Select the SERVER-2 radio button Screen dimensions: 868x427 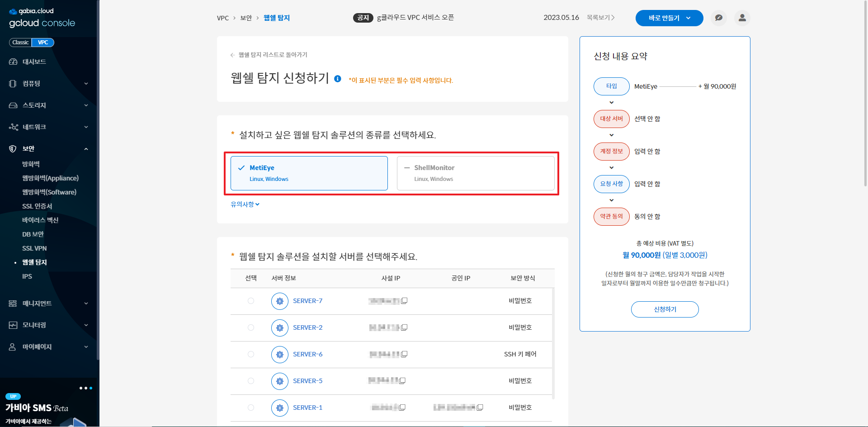[251, 327]
